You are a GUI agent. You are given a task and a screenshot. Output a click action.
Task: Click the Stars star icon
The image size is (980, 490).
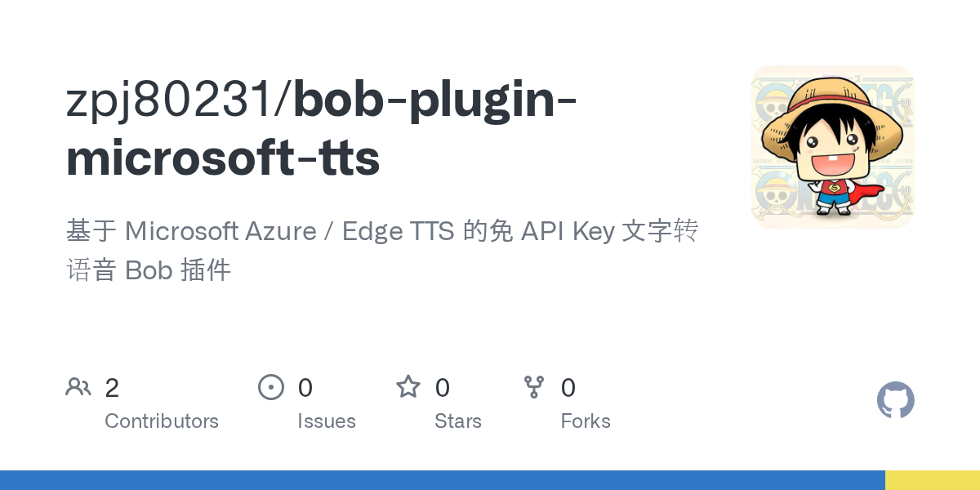[x=408, y=386]
